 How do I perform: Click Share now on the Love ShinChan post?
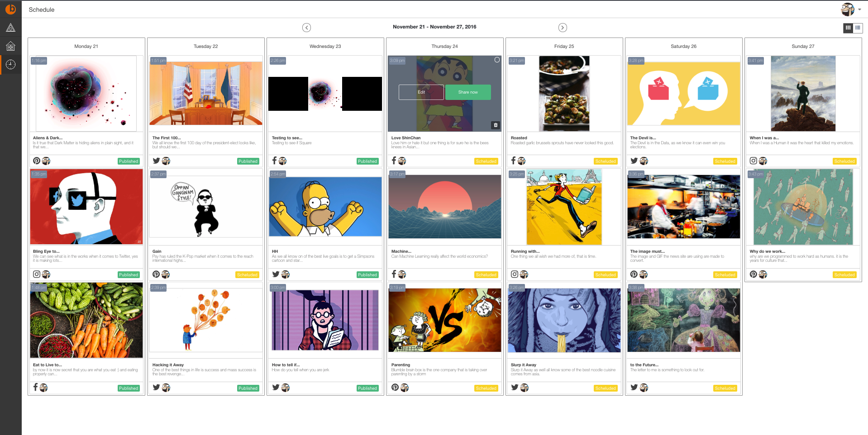[x=468, y=92]
